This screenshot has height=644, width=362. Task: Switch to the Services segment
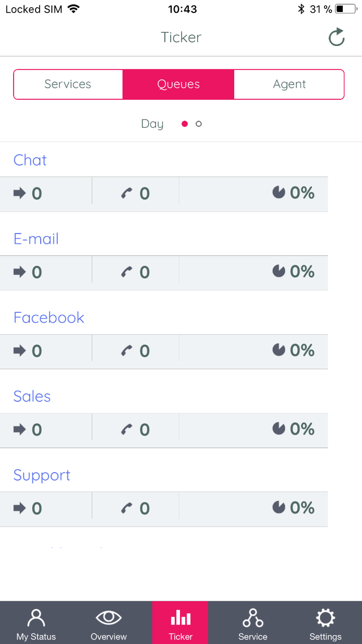68,84
